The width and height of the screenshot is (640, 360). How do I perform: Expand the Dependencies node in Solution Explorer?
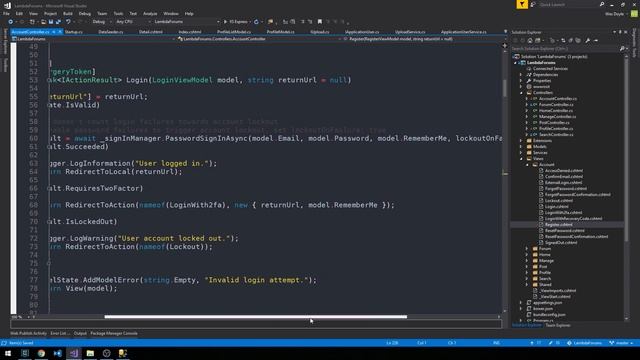pos(520,75)
